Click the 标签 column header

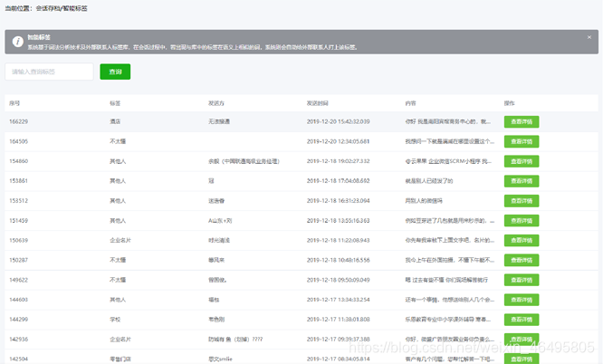pos(115,103)
